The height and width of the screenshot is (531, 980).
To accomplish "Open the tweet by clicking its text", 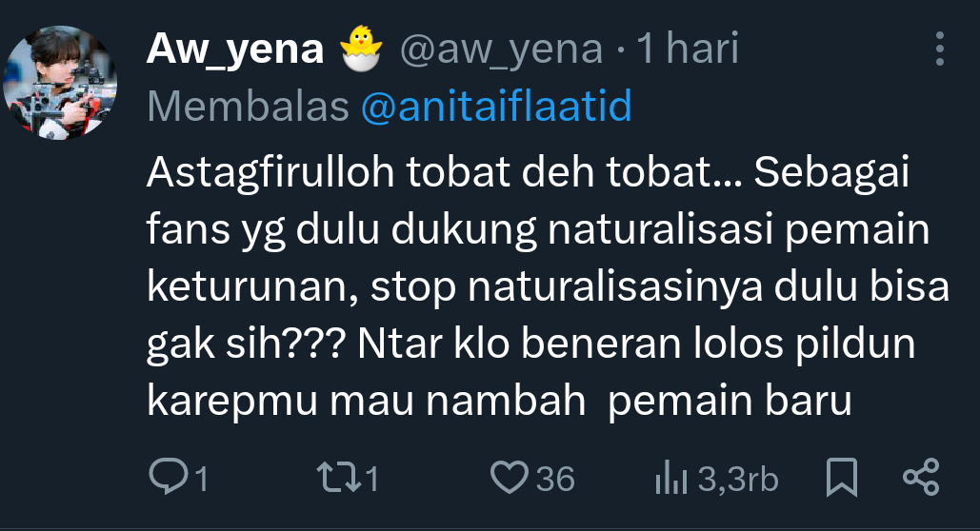I will 549,286.
